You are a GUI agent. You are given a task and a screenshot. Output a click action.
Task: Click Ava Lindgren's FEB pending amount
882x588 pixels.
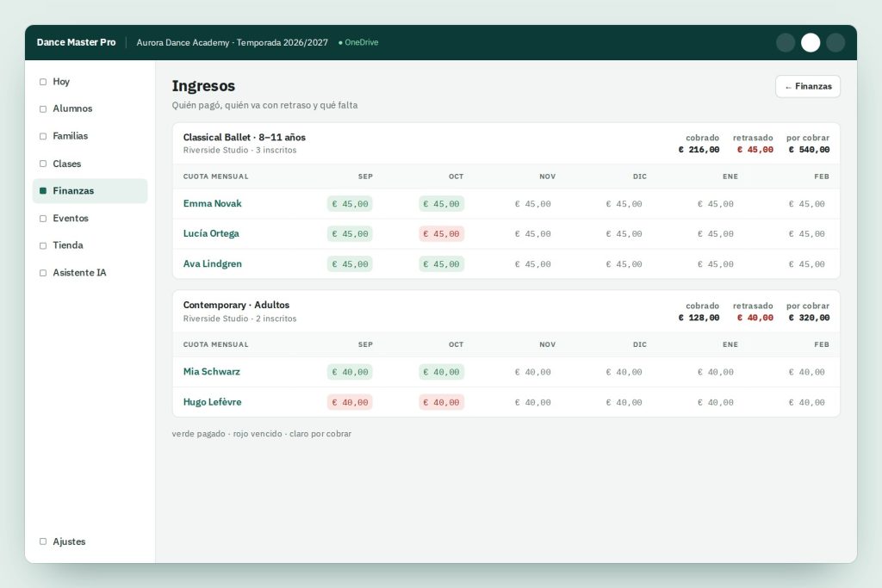[806, 264]
